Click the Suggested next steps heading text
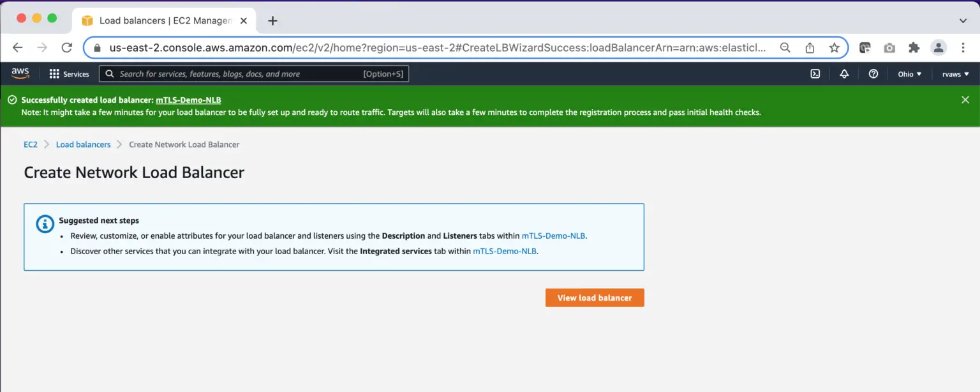 click(99, 220)
